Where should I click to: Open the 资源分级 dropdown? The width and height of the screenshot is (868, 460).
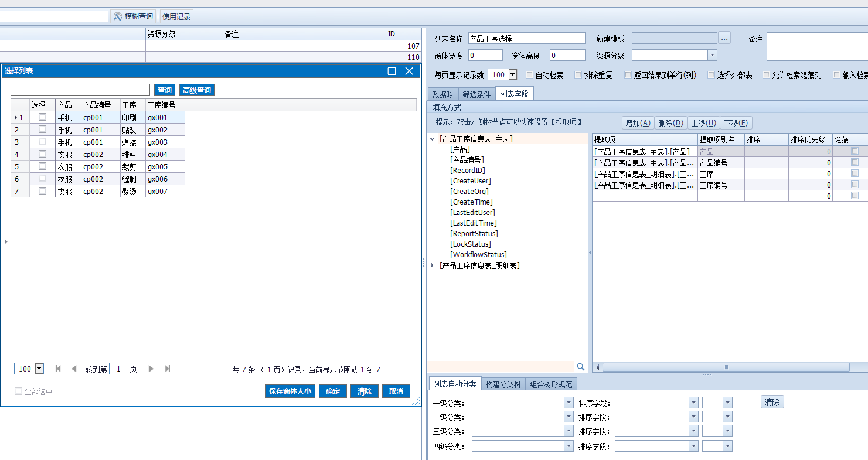click(712, 56)
